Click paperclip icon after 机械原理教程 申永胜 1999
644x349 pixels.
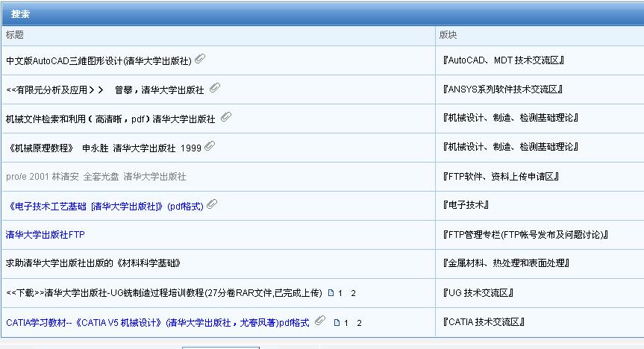[210, 146]
